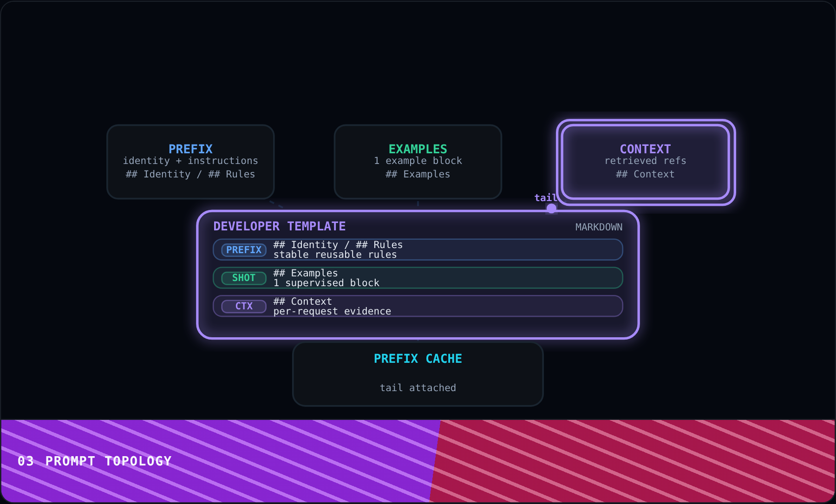Select the '## Identity / ## Rules' template row
The height and width of the screenshot is (504, 836).
coord(418,249)
